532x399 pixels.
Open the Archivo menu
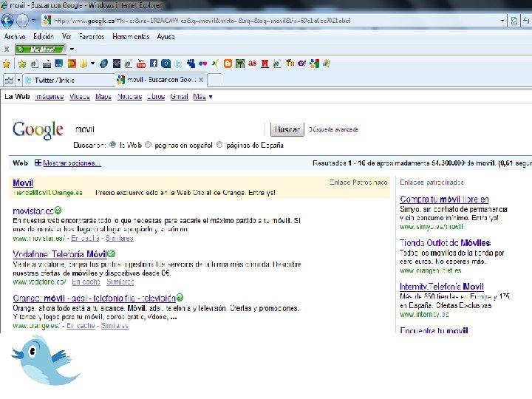tap(15, 36)
